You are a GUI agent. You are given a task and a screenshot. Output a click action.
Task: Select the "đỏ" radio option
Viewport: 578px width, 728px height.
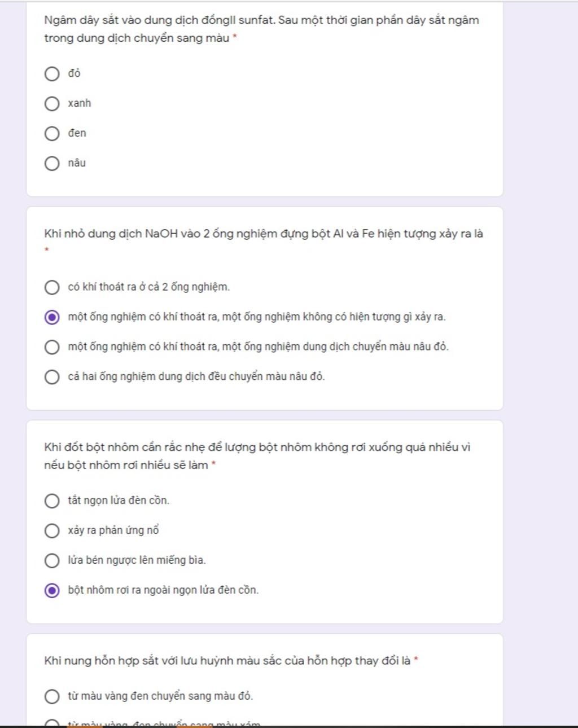coord(52,74)
